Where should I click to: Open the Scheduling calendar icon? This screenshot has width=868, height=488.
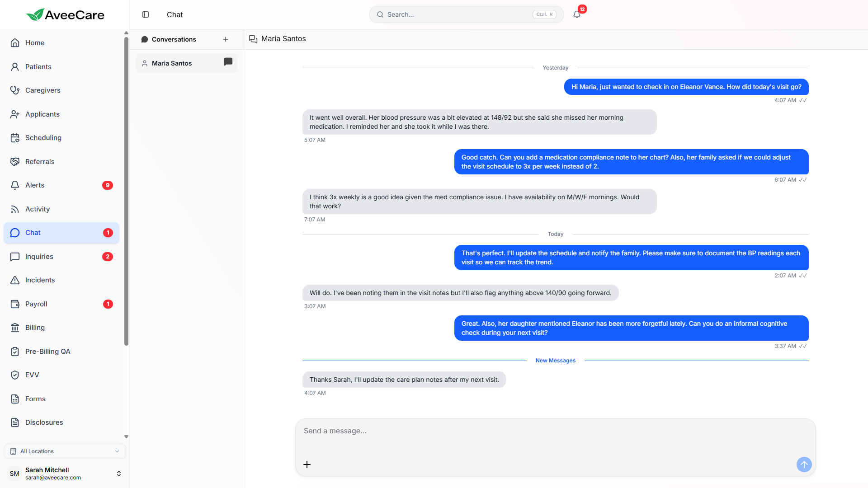[x=15, y=137]
